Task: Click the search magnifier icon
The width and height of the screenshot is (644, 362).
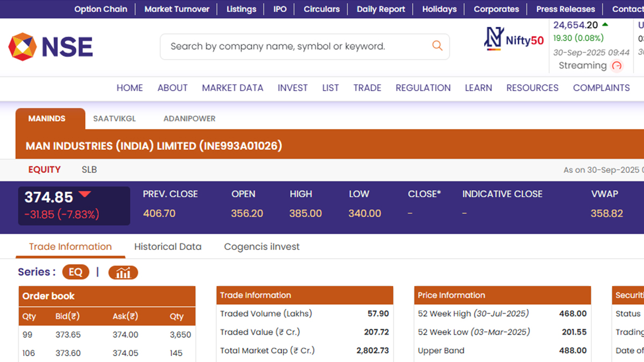Action: 437,46
